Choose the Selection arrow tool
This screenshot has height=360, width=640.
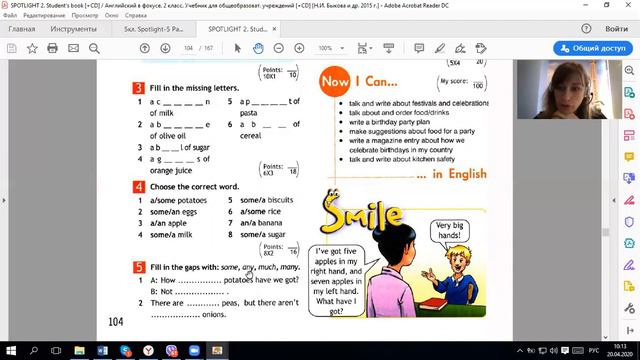(238, 48)
